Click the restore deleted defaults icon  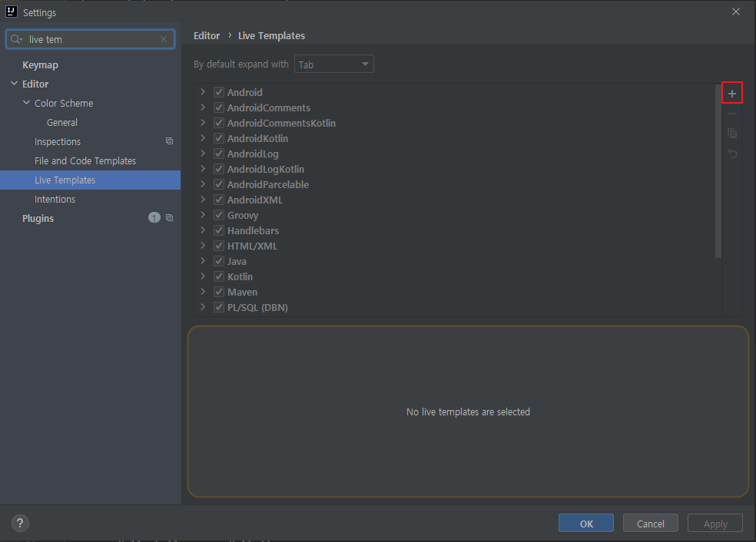click(732, 154)
